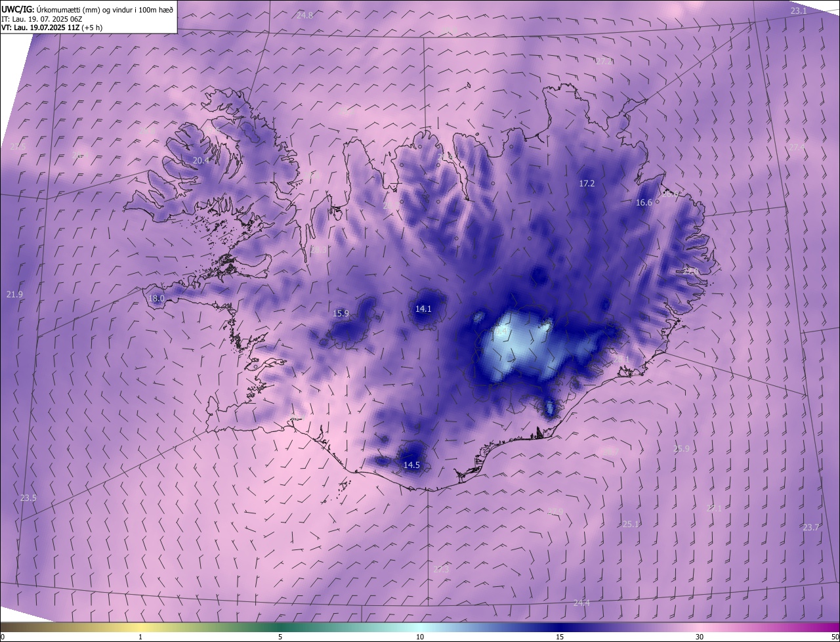Viewport: 840px width, 642px height.
Task: Click the 18.0 value label on the map
Action: pos(156,299)
